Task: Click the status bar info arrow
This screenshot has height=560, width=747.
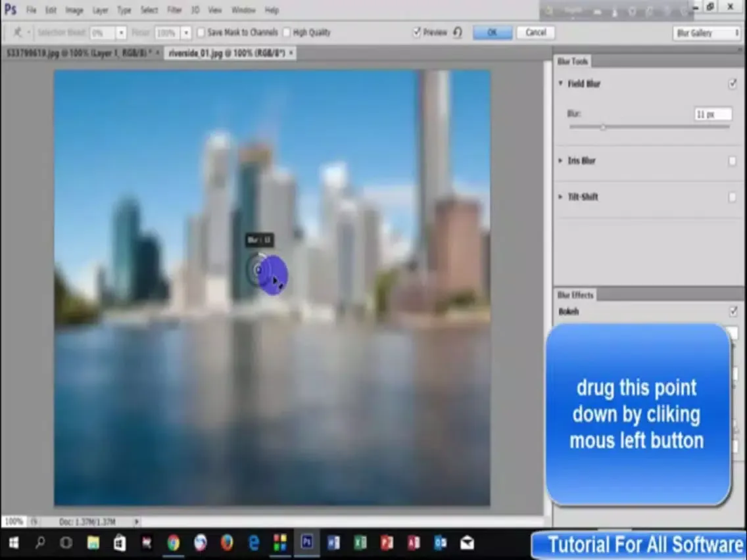Action: tap(136, 522)
